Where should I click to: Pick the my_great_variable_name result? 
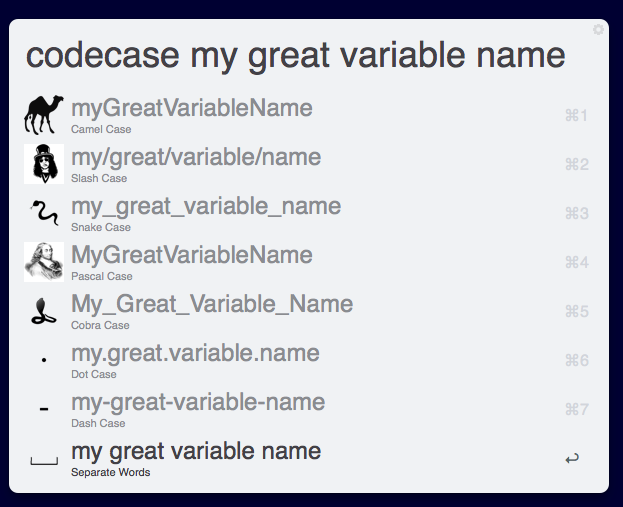coord(206,206)
